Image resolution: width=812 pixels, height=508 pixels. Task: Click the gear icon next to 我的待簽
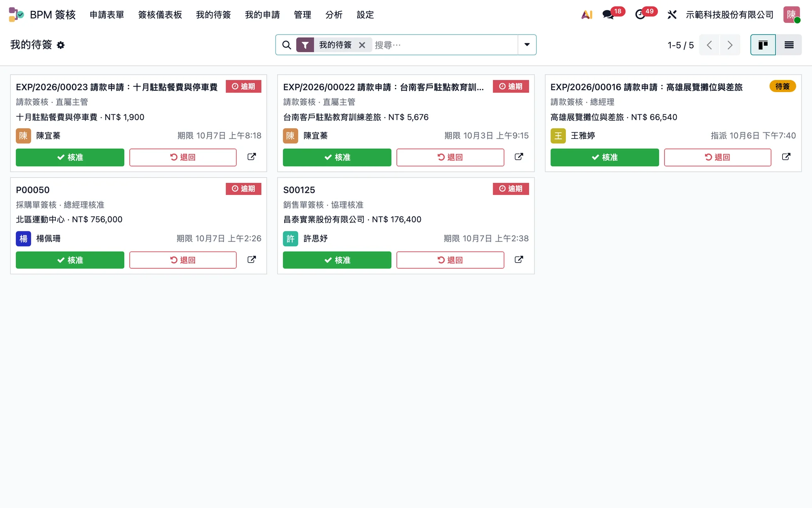click(60, 45)
